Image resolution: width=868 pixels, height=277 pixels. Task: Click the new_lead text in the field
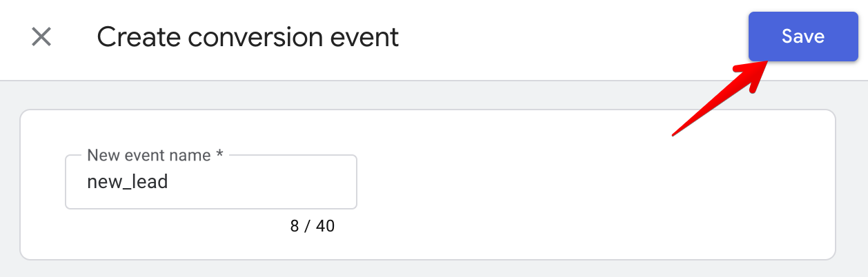[128, 183]
